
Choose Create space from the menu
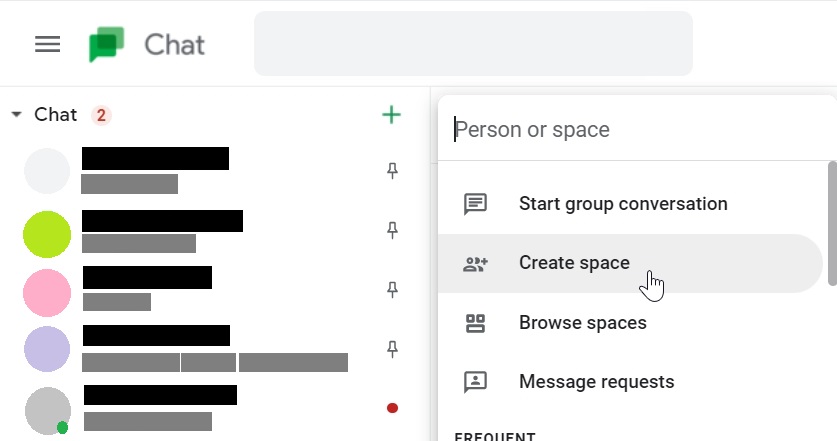[x=574, y=264]
